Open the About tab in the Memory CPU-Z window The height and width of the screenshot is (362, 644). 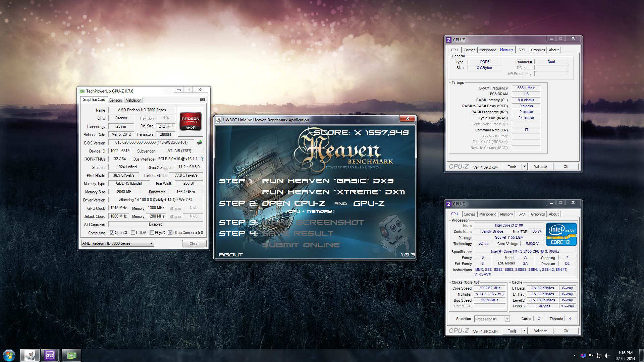point(554,50)
